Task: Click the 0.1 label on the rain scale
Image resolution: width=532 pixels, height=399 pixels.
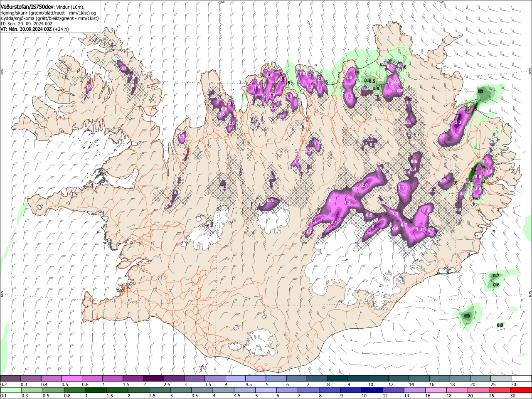Action: click(x=3, y=396)
